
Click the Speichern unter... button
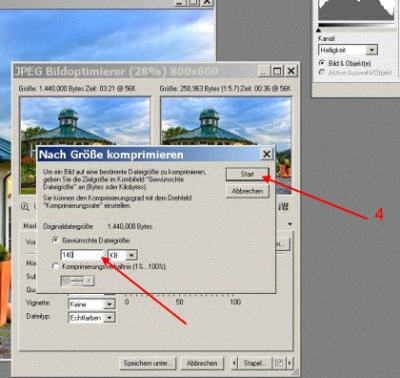[x=148, y=363]
